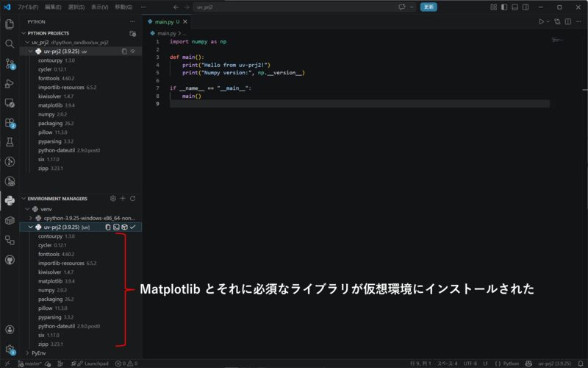
Task: Open the Manage gear in activity bar
Action: coord(10,350)
